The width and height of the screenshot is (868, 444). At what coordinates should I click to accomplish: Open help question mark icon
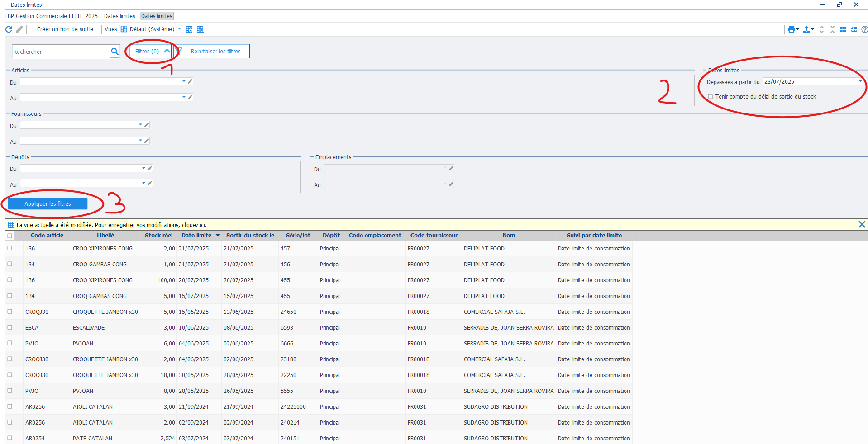point(864,29)
